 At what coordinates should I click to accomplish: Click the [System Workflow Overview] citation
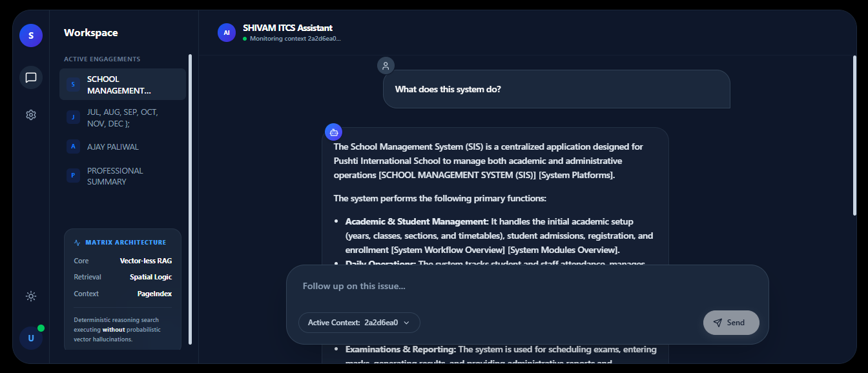[x=448, y=250]
